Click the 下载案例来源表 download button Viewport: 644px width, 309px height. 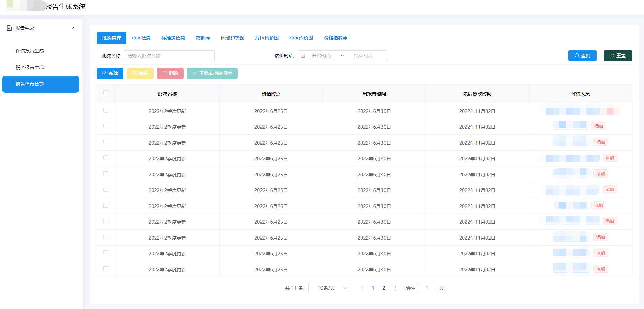(x=212, y=73)
